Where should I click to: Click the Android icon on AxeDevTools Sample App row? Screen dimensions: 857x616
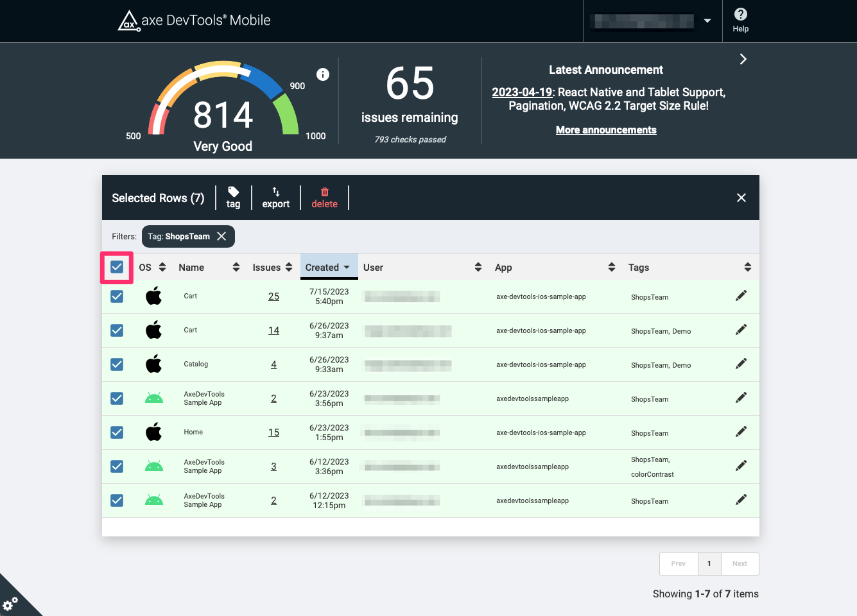[153, 398]
